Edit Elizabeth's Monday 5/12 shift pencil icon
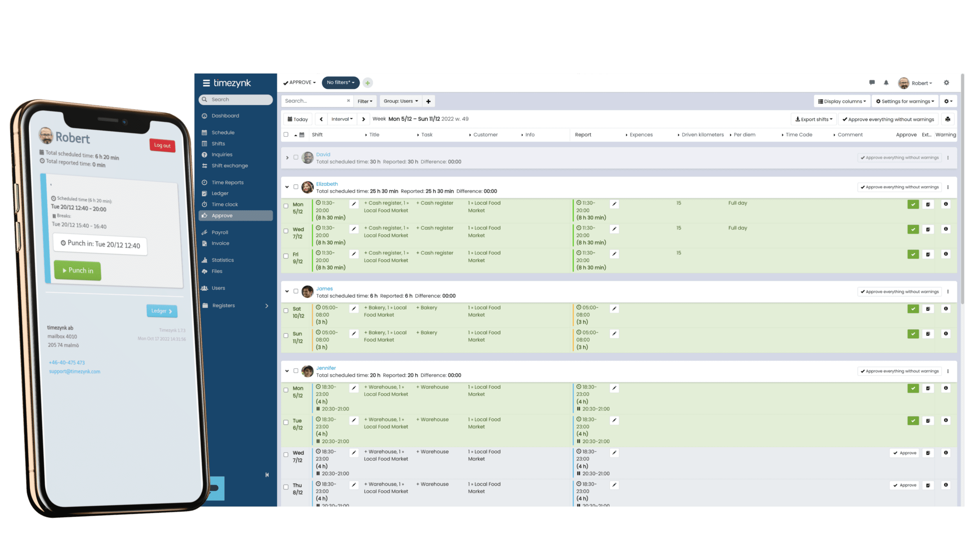This screenshot has width=980, height=534. point(354,204)
